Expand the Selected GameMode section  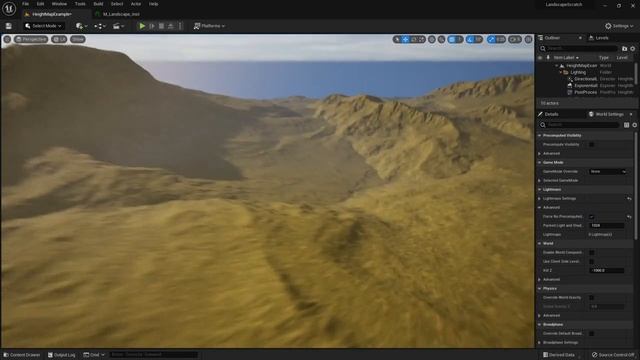540,180
